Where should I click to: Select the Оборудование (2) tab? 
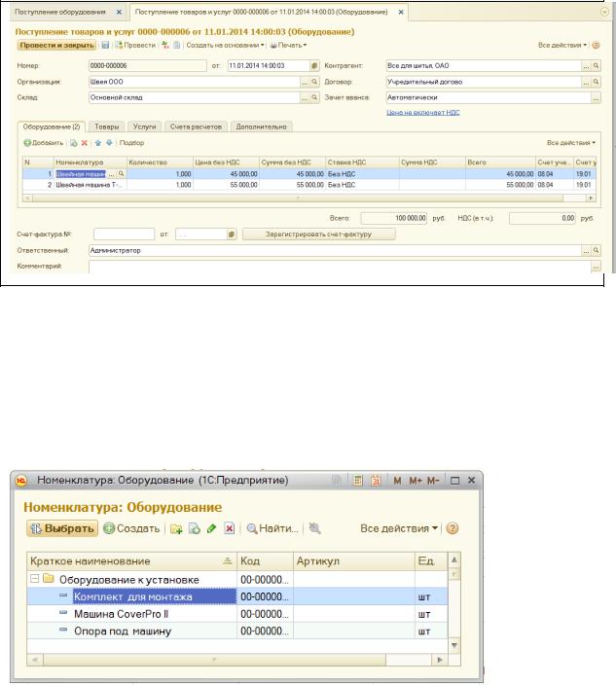click(x=52, y=126)
